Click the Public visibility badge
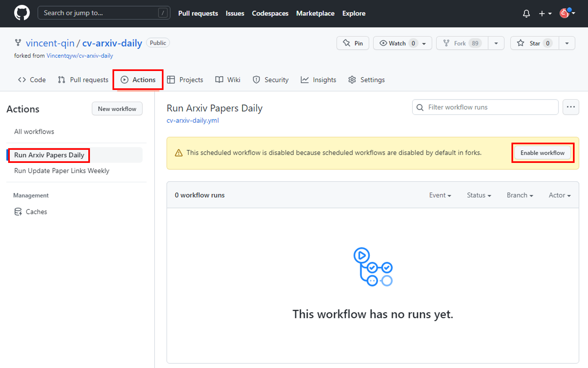 (x=158, y=43)
